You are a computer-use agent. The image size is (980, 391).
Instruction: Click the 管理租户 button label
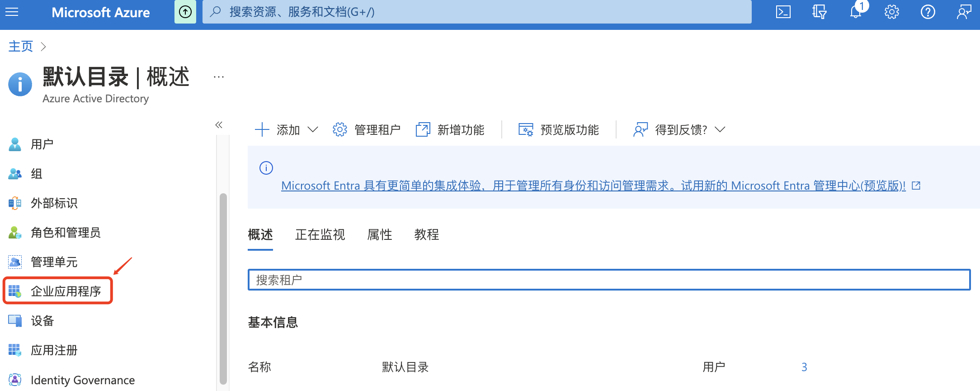click(377, 130)
